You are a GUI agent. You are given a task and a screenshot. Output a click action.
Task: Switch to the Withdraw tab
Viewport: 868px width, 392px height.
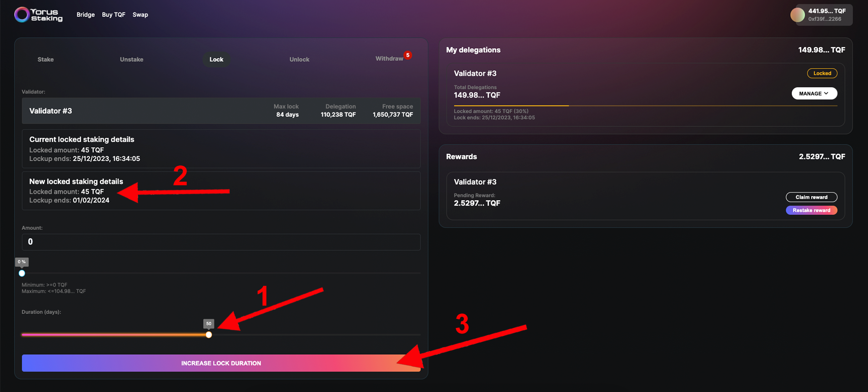(x=389, y=59)
